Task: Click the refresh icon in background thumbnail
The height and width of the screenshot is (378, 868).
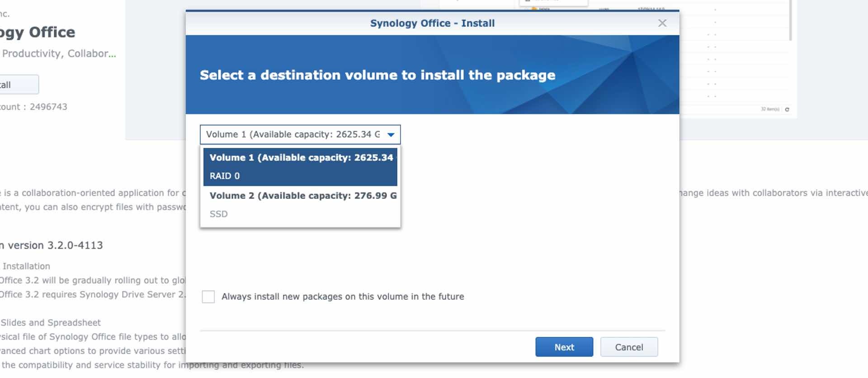Action: coord(787,109)
